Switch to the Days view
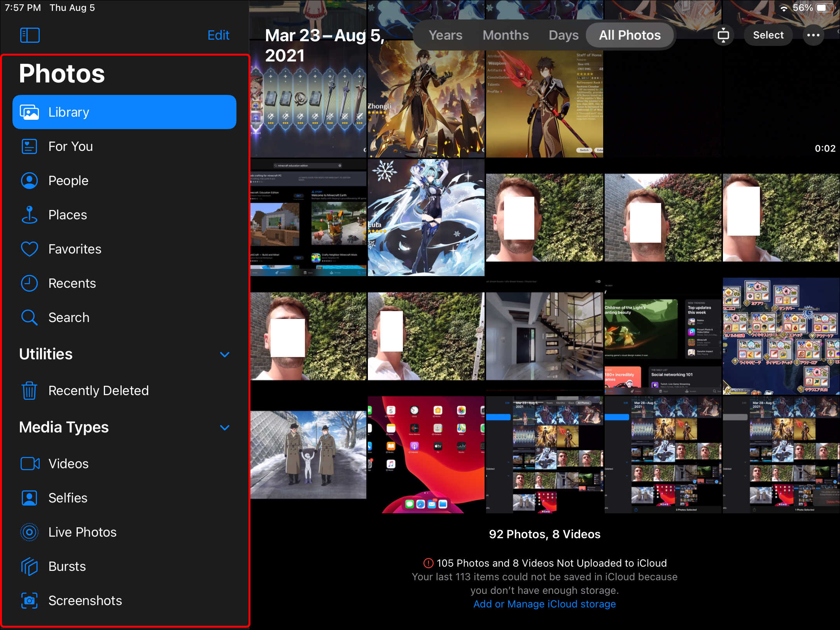 click(563, 35)
